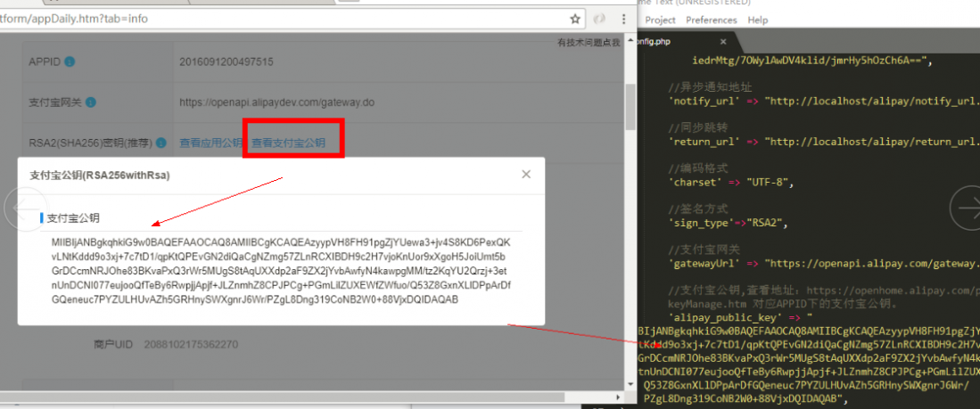Click the //支付宝网关 comment in Sublime

point(704,250)
